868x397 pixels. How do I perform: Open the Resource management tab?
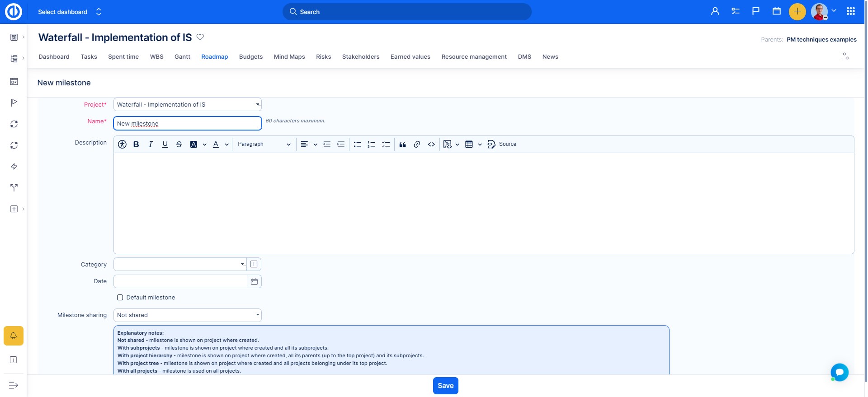[474, 57]
